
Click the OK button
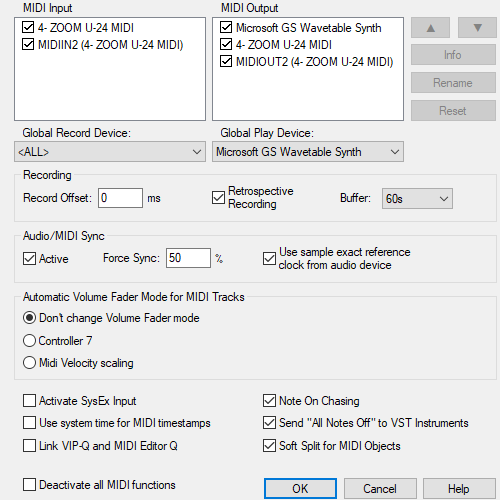(x=300, y=489)
